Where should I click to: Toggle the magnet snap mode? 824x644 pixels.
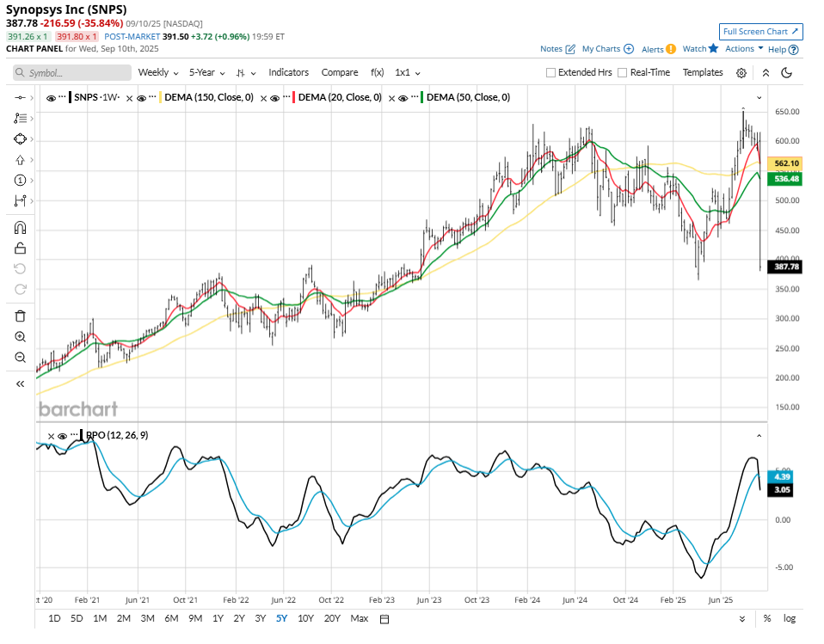pyautogui.click(x=20, y=228)
